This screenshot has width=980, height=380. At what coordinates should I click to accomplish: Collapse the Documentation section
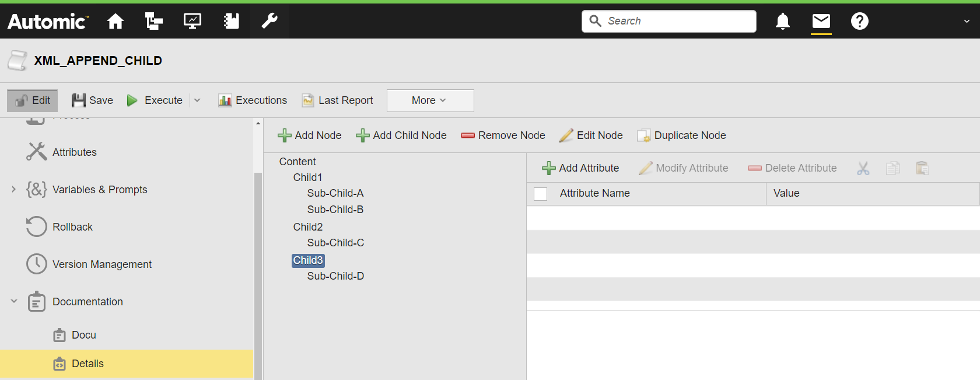[x=14, y=301]
